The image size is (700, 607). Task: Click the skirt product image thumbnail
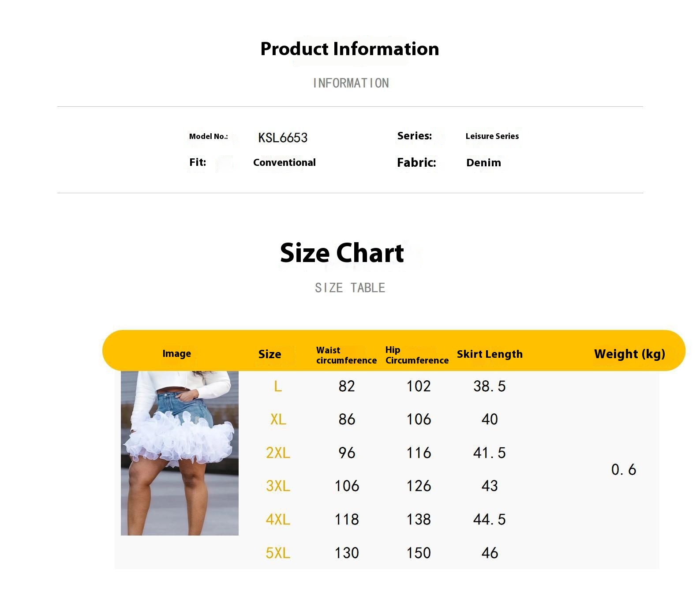180,453
